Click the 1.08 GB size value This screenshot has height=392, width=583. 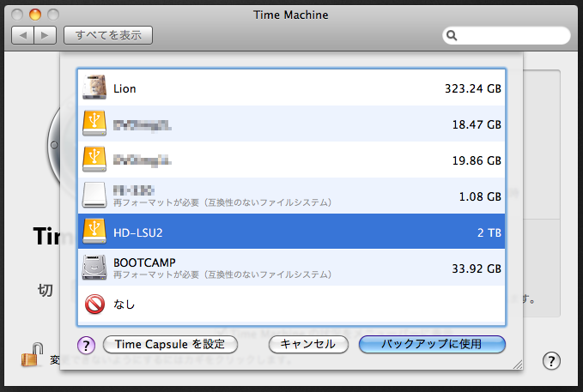click(480, 196)
